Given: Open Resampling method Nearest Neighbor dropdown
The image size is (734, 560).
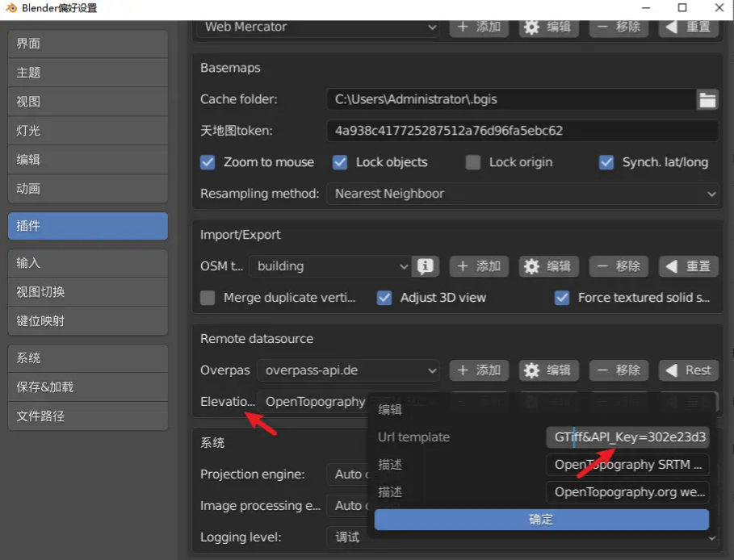Looking at the screenshot, I should click(522, 194).
